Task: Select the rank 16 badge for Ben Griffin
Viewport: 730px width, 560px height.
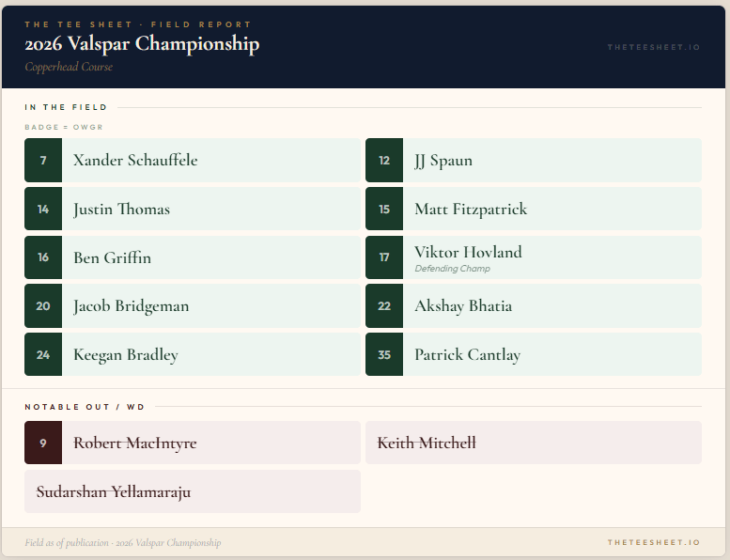Action: pos(43,257)
